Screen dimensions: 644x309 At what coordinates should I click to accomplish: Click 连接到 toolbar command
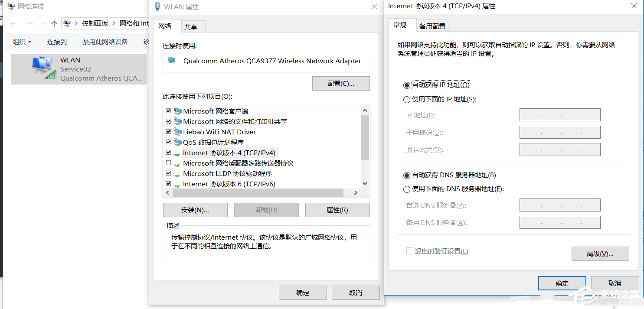57,42
